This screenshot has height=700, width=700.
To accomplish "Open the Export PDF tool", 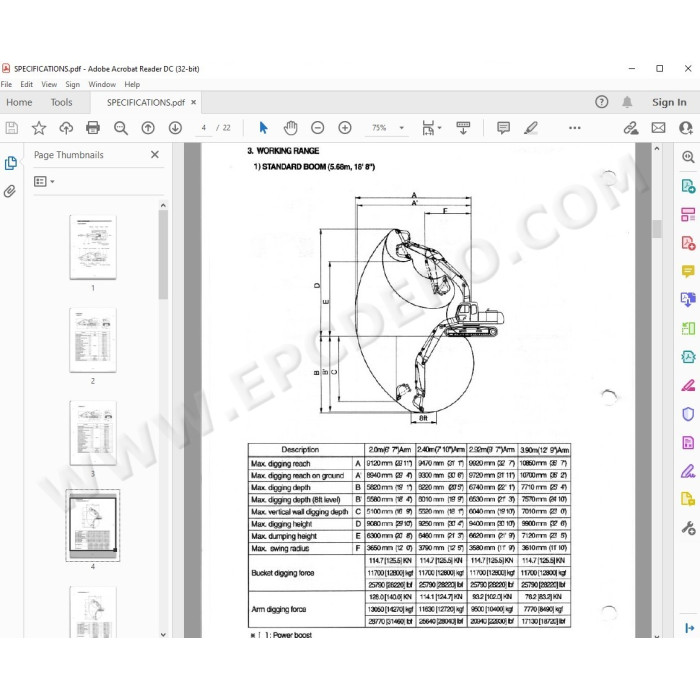I will pyautogui.click(x=688, y=186).
